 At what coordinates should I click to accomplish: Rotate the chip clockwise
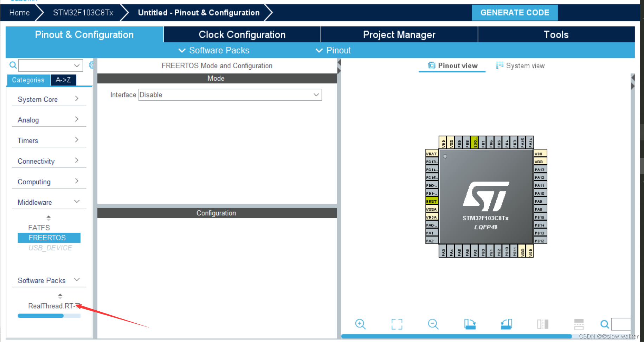click(470, 324)
